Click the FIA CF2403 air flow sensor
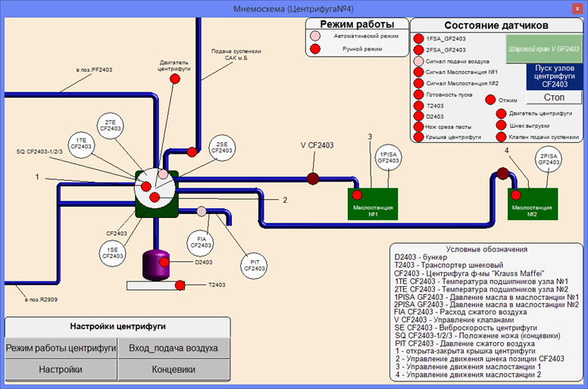This screenshot has height=389, width=588. 200,240
